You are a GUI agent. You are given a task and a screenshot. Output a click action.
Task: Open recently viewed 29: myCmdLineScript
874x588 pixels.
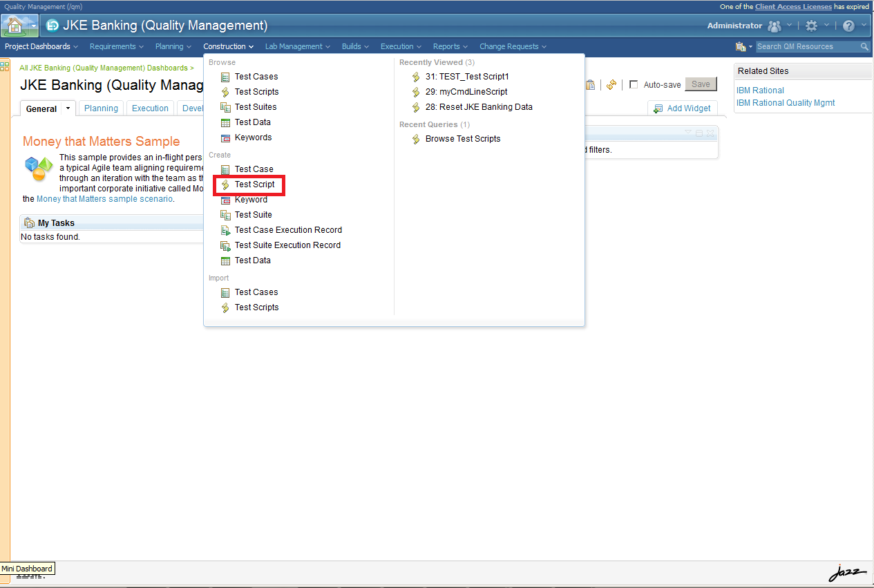pos(466,92)
